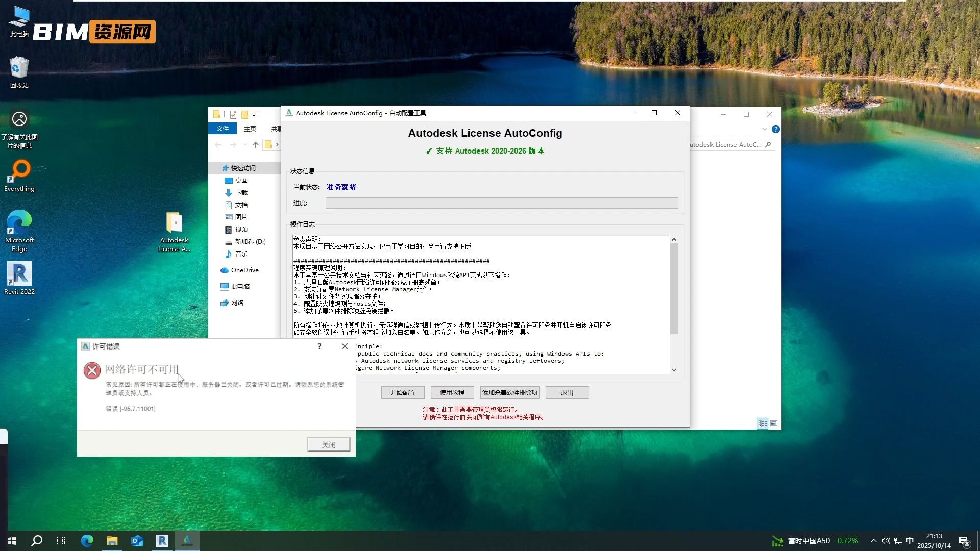Viewport: 980px width, 551px height.
Task: Switch to Edge in the taskbar
Action: pyautogui.click(x=87, y=541)
